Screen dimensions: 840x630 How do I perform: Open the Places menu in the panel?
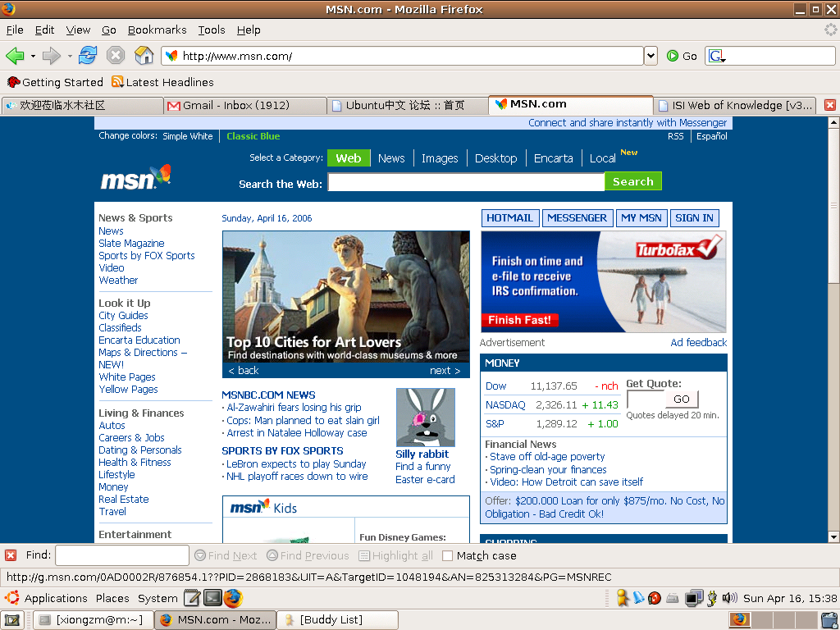(112, 598)
